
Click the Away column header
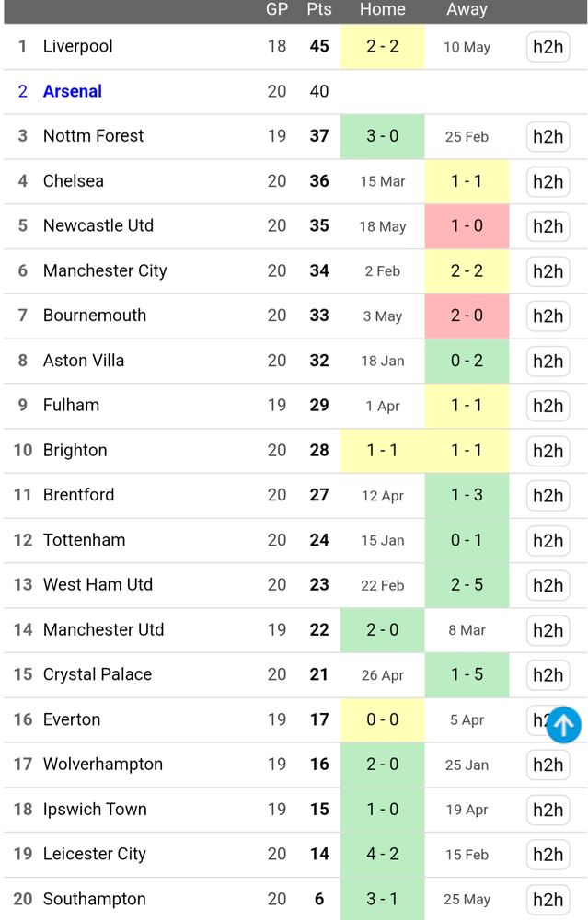[x=467, y=9]
